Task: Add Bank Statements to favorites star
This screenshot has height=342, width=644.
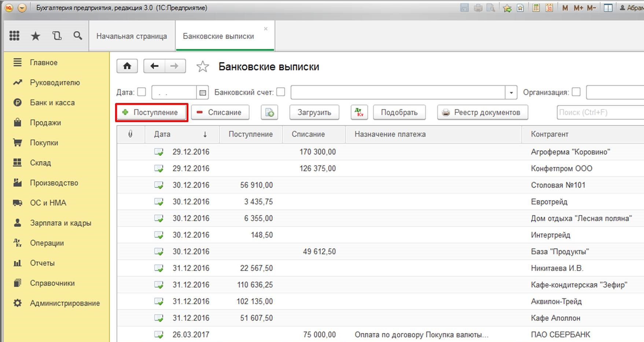Action: tap(202, 67)
